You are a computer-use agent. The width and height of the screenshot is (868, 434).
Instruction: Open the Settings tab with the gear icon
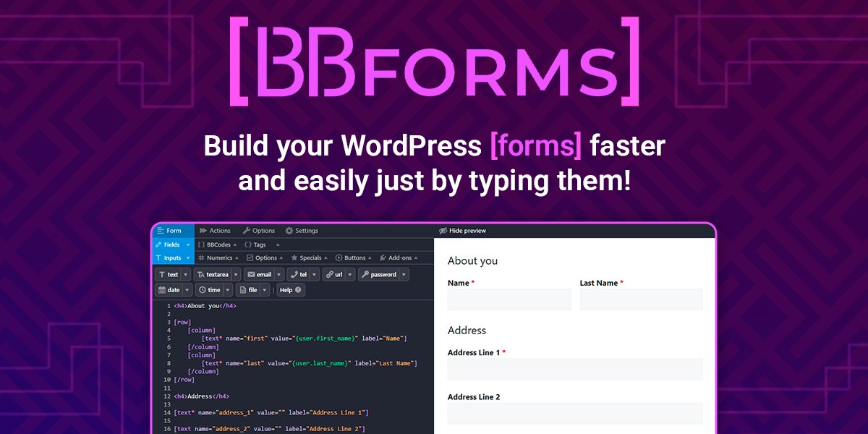[x=302, y=231]
